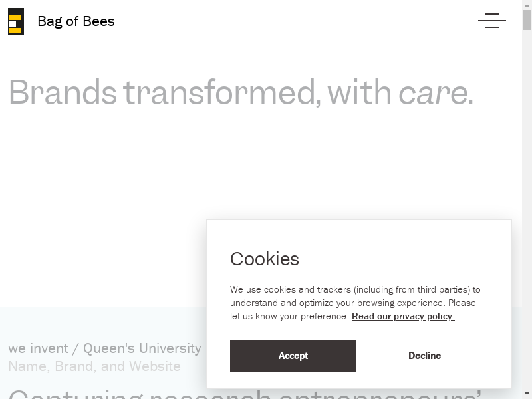Image resolution: width=532 pixels, height=399 pixels.
Task: Open the 'we invent / Queen's University' project
Action: pyautogui.click(x=104, y=348)
